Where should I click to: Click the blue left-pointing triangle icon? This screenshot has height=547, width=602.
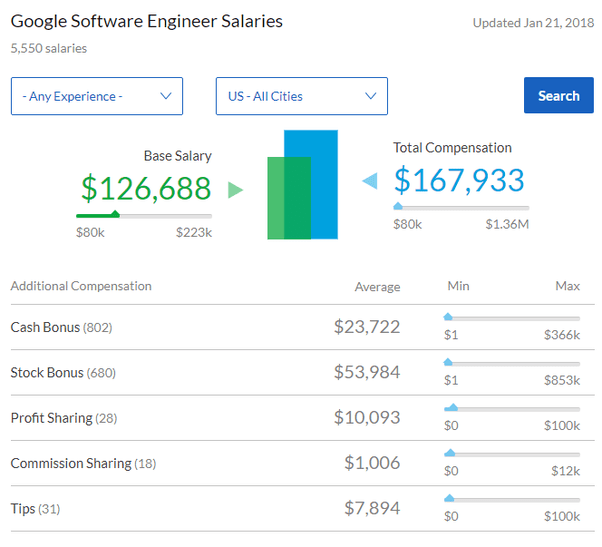point(369,181)
